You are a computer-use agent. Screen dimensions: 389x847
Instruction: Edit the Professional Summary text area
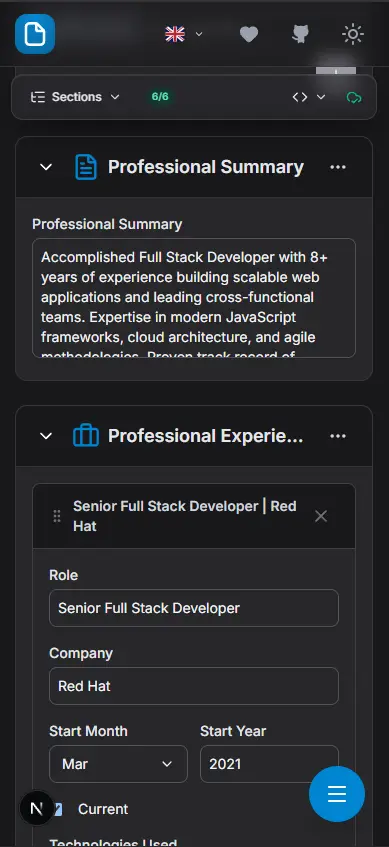coord(194,298)
